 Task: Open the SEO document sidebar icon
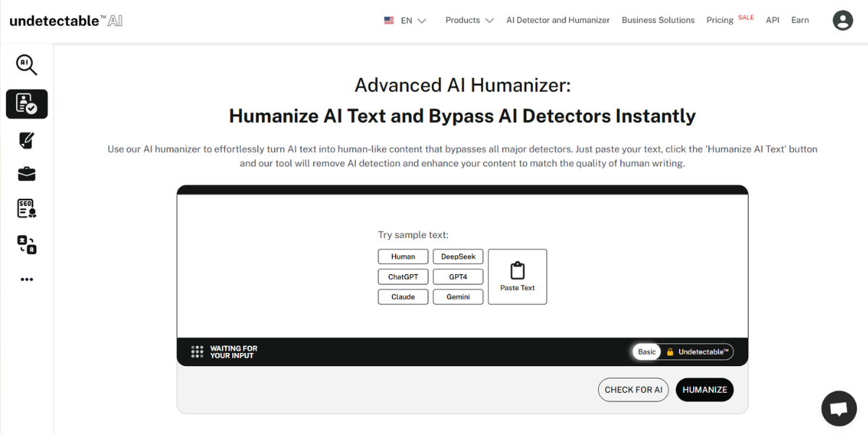27,209
